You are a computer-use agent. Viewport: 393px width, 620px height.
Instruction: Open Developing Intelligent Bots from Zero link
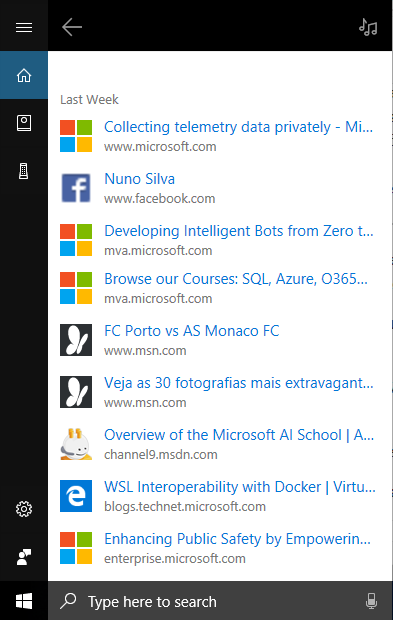[239, 231]
